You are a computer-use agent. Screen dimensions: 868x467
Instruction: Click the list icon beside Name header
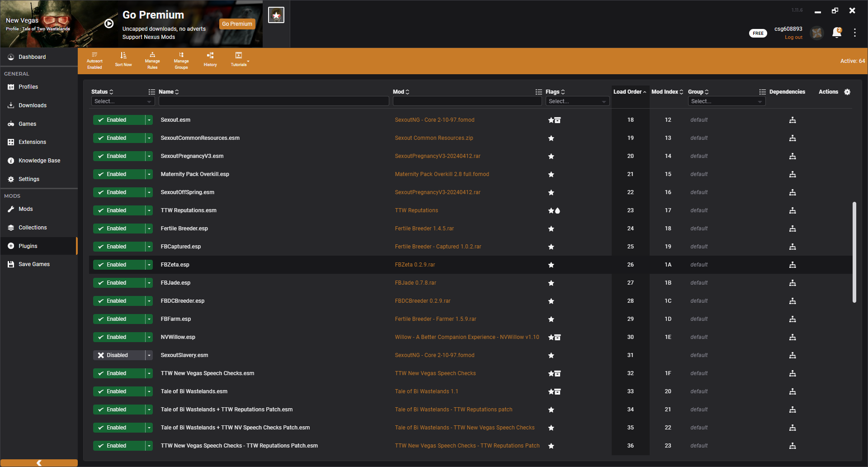152,92
